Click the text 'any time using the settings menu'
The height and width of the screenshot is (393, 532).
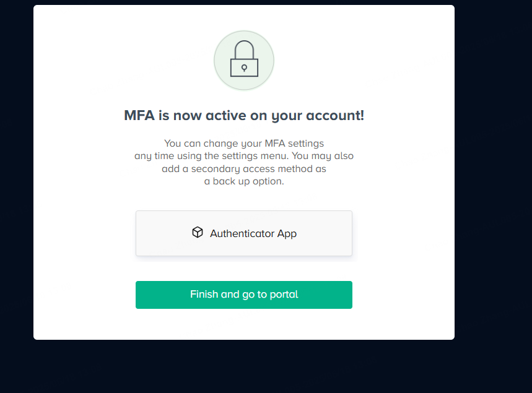(211, 156)
